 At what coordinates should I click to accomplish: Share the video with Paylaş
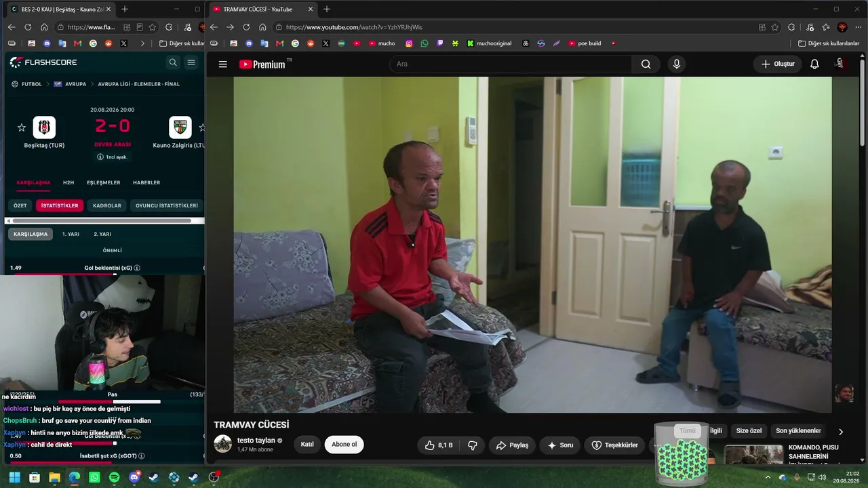point(512,445)
